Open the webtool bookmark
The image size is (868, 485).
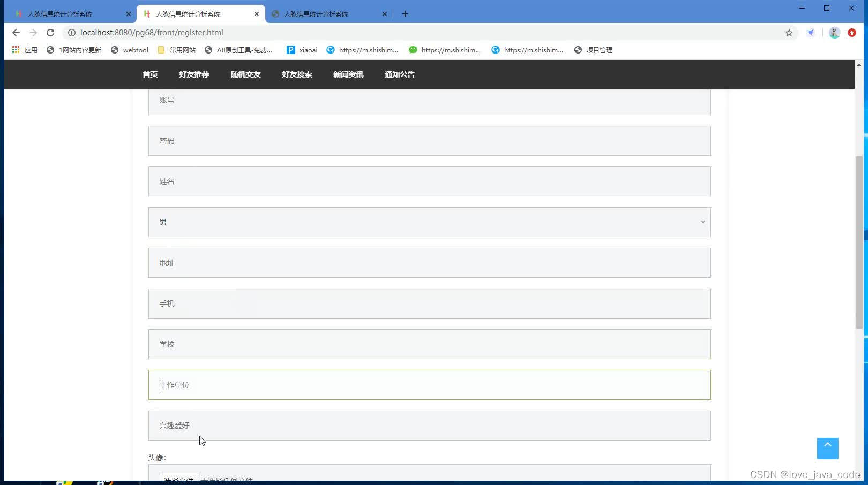[130, 50]
